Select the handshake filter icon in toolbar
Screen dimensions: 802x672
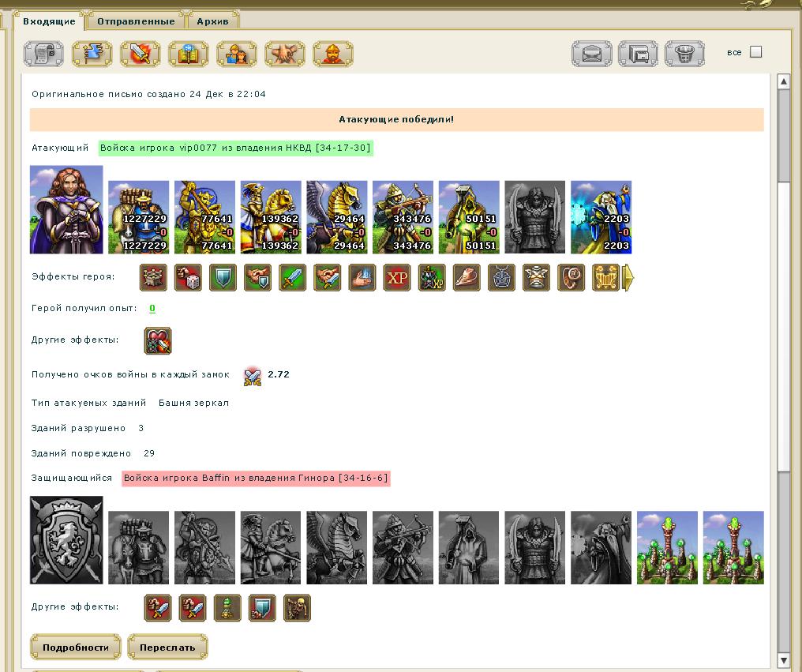[284, 54]
